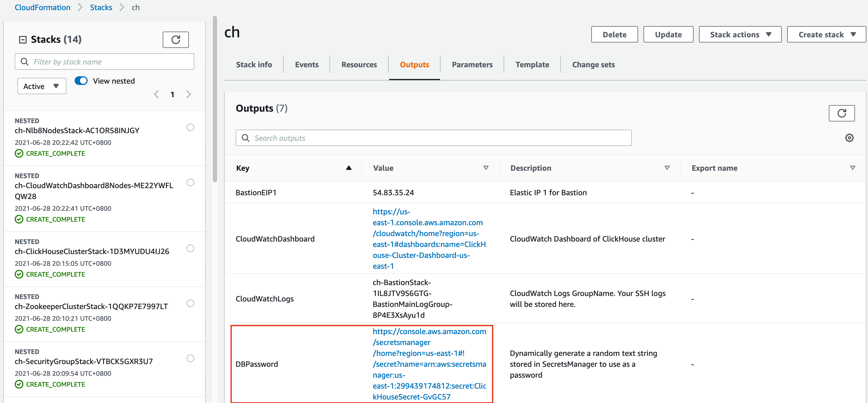868x403 pixels.
Task: Open the Parameters tab
Action: [472, 65]
